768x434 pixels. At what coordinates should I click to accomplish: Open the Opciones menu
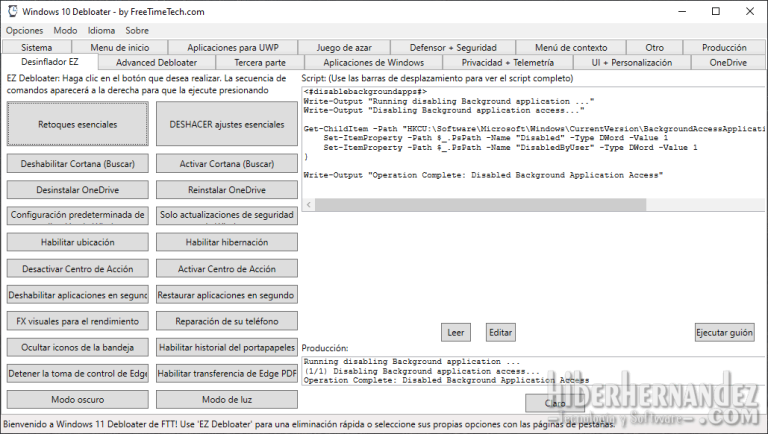pyautogui.click(x=24, y=31)
